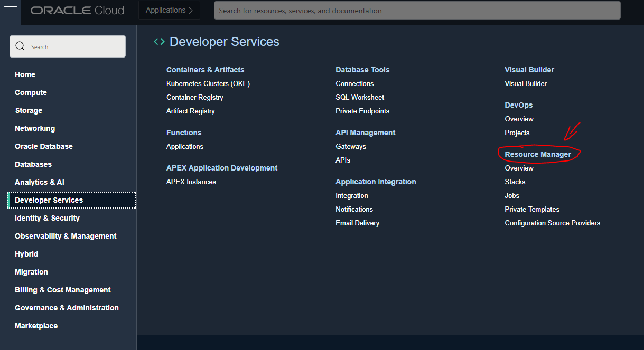644x350 pixels.
Task: Click the Developer Services code icon
Action: tap(159, 42)
